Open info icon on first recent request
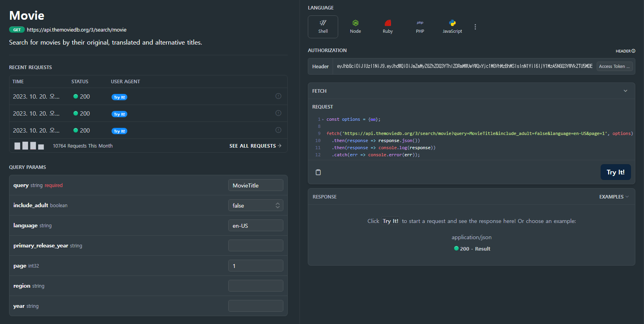Viewport: 644px width, 324px height. coord(278,96)
